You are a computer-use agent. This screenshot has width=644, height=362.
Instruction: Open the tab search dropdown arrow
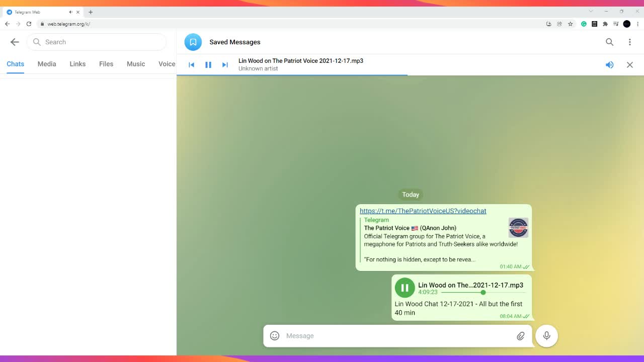click(591, 11)
